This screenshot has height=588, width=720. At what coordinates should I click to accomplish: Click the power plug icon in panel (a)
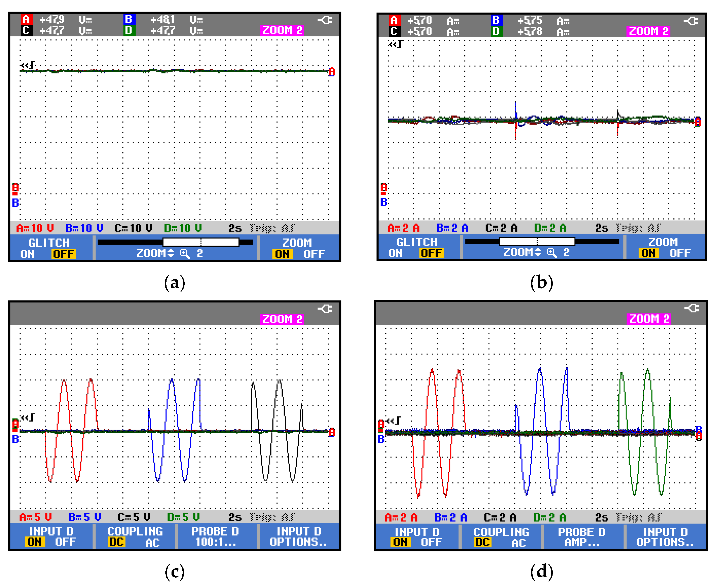pos(325,20)
